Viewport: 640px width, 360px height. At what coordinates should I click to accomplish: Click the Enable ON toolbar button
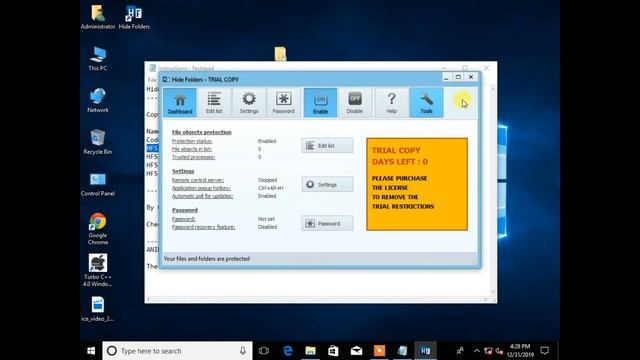pos(320,102)
